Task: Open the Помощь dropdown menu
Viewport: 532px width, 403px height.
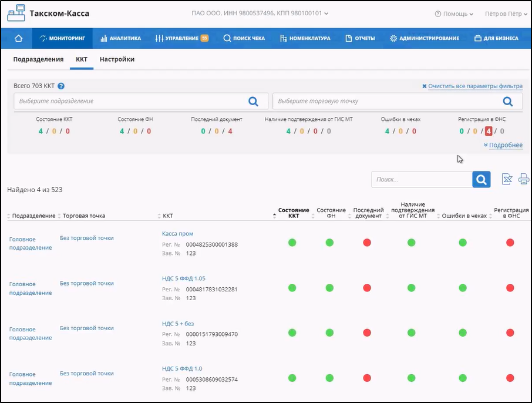Action: point(454,14)
